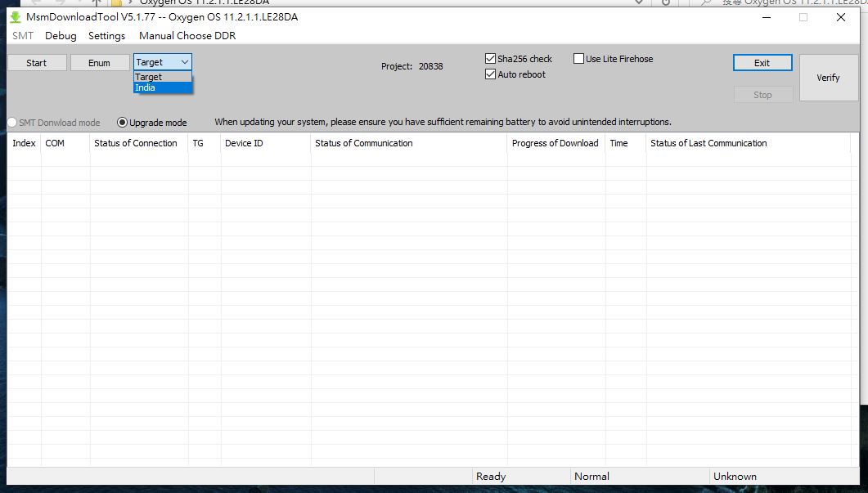The width and height of the screenshot is (868, 493).
Task: Enable Use Lite Firehose checkbox
Action: click(578, 59)
